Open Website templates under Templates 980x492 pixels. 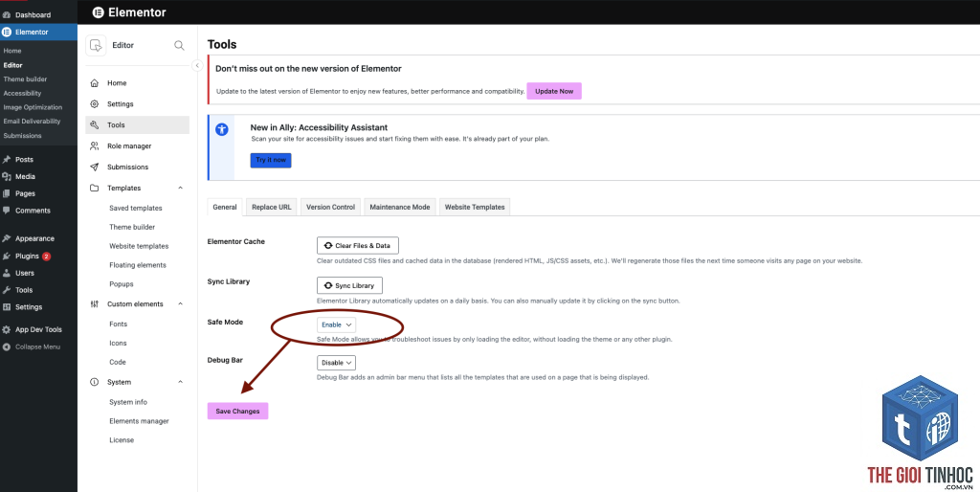pos(139,246)
